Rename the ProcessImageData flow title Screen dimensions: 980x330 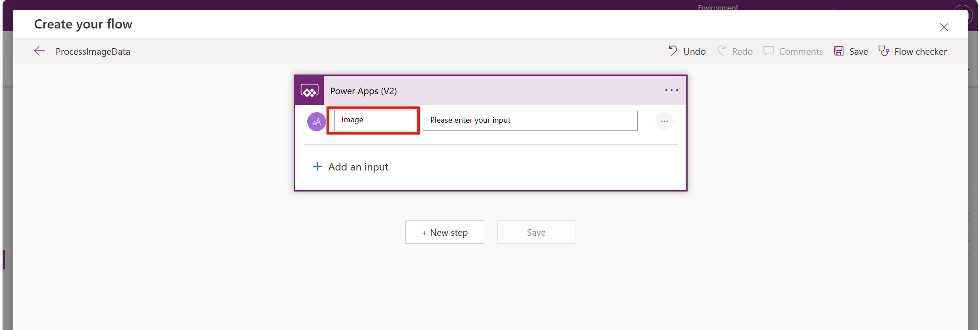coord(93,52)
